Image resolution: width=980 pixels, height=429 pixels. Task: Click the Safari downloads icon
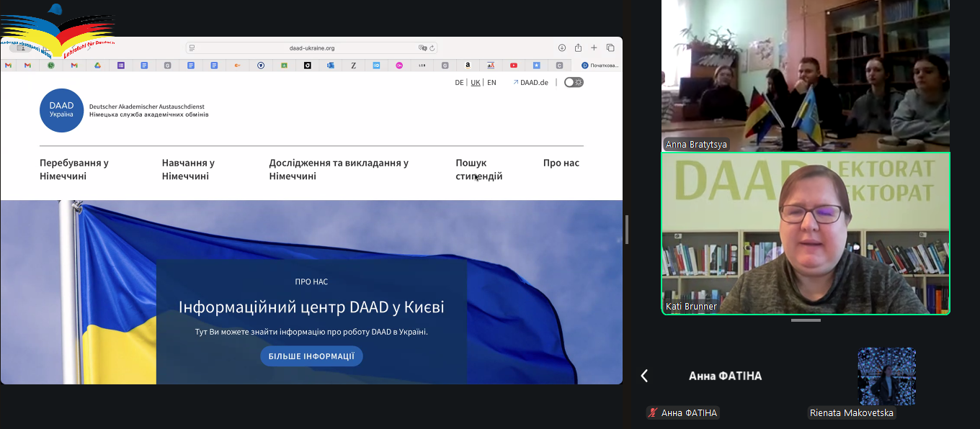[x=562, y=48]
